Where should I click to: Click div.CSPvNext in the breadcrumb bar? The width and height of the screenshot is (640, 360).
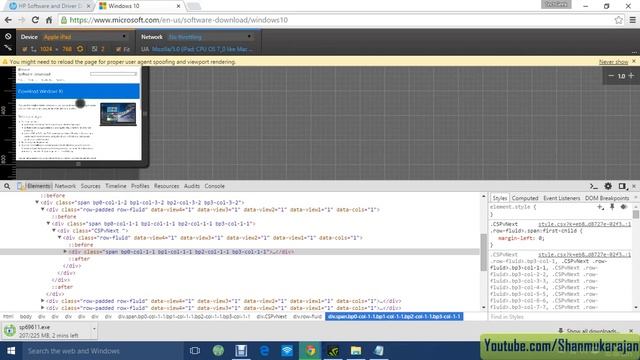point(271,316)
